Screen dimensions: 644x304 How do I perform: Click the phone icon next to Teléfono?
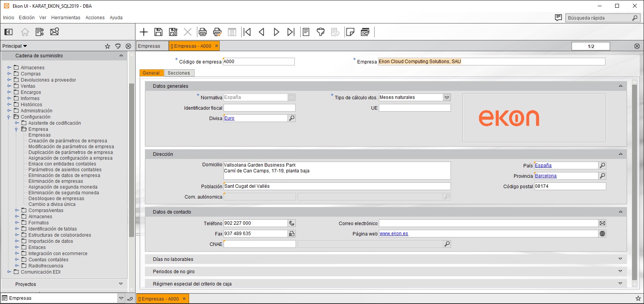coord(292,223)
